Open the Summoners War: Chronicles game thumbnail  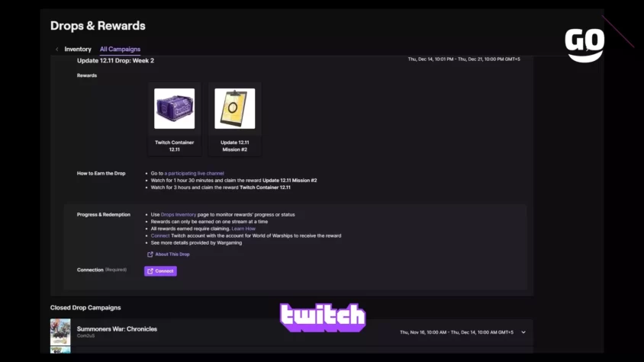click(x=60, y=332)
